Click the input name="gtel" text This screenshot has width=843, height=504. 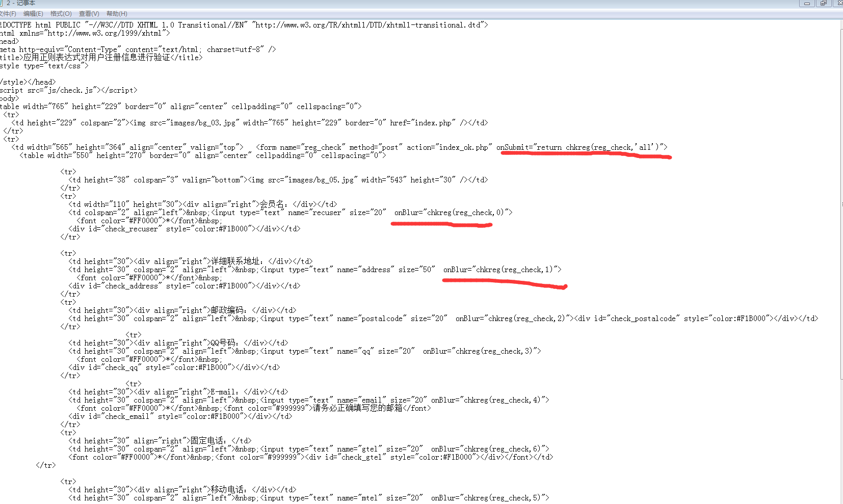click(341, 449)
